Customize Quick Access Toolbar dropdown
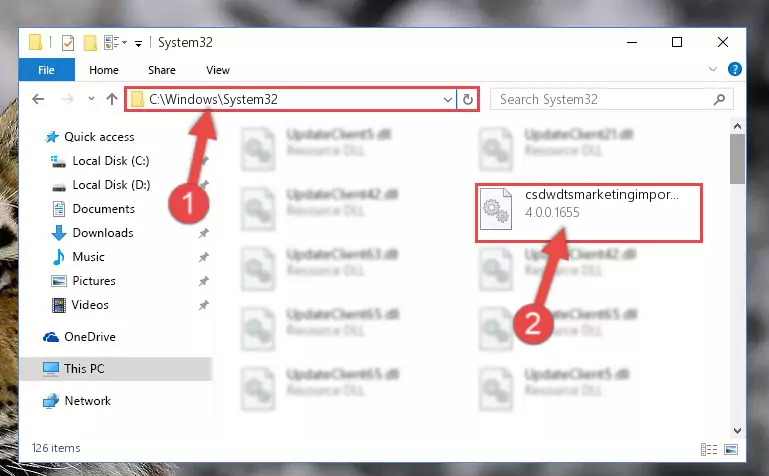The width and height of the screenshot is (769, 476). (x=138, y=44)
